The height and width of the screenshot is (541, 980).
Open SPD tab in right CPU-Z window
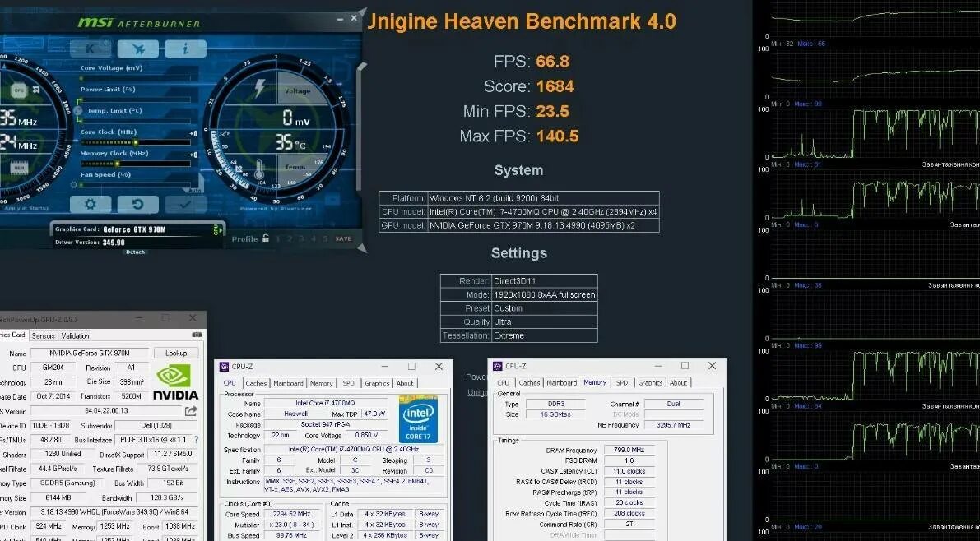tap(622, 383)
